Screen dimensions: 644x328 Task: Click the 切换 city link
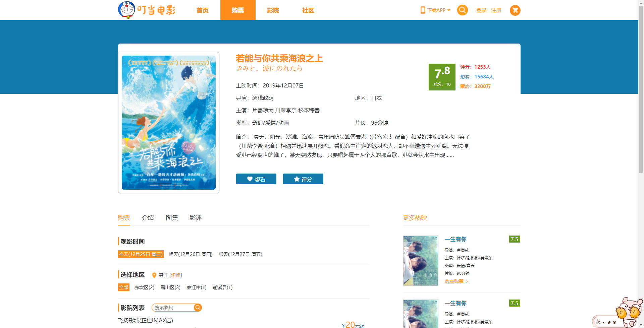click(x=176, y=275)
